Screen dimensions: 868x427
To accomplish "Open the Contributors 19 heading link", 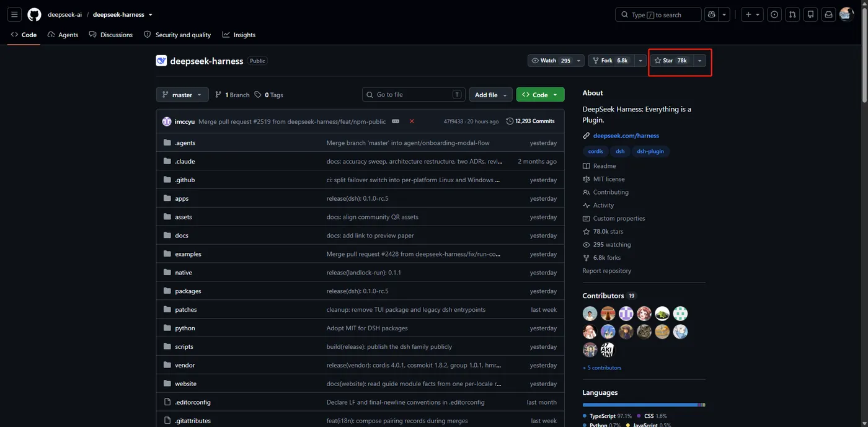I will [609, 296].
